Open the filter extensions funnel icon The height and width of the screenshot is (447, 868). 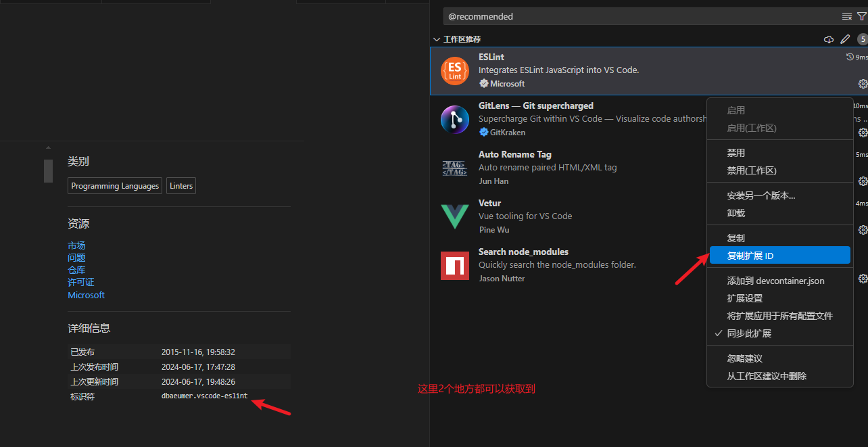(x=862, y=16)
